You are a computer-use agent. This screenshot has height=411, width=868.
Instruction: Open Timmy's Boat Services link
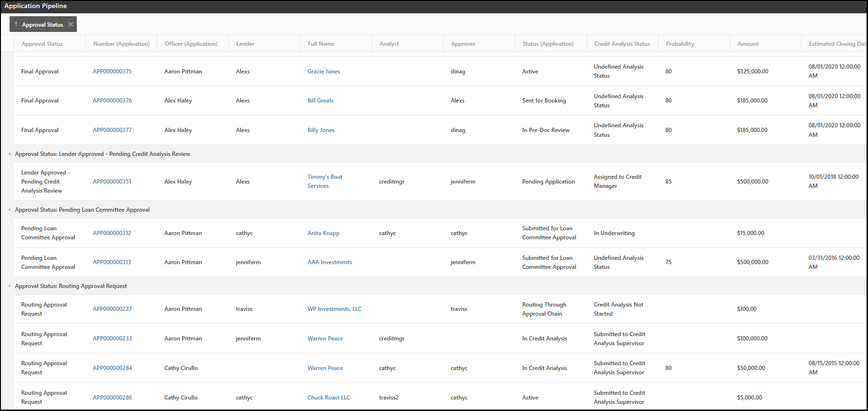click(x=324, y=181)
